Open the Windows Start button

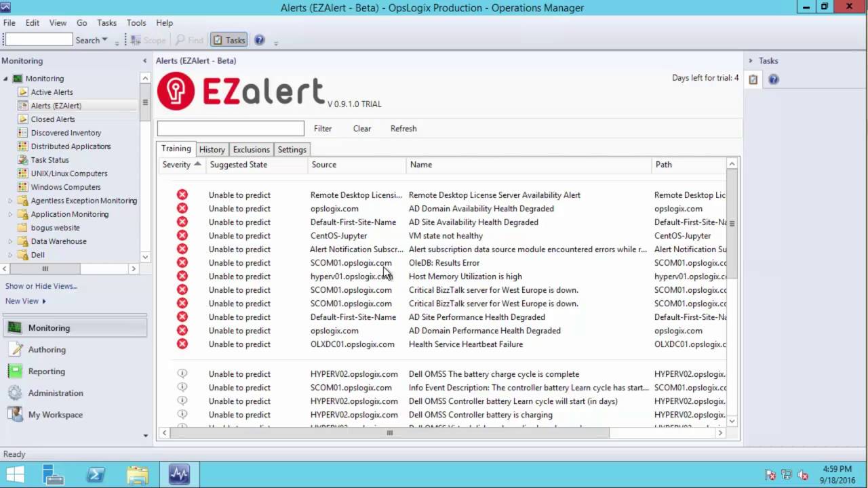[x=15, y=474]
